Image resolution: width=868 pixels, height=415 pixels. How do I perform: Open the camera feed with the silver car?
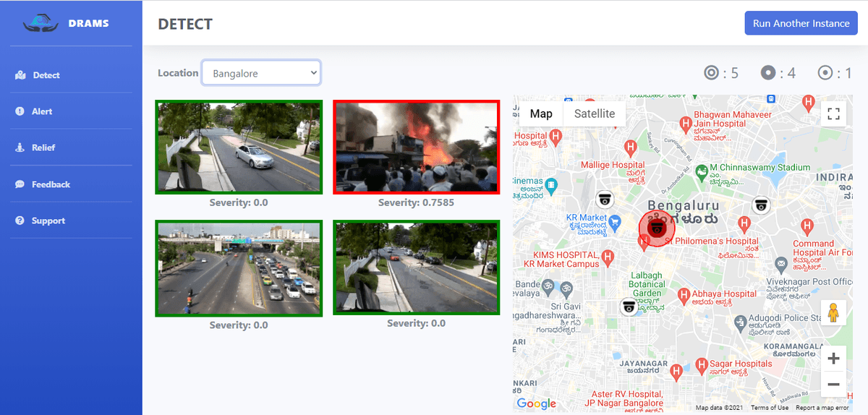(x=239, y=147)
